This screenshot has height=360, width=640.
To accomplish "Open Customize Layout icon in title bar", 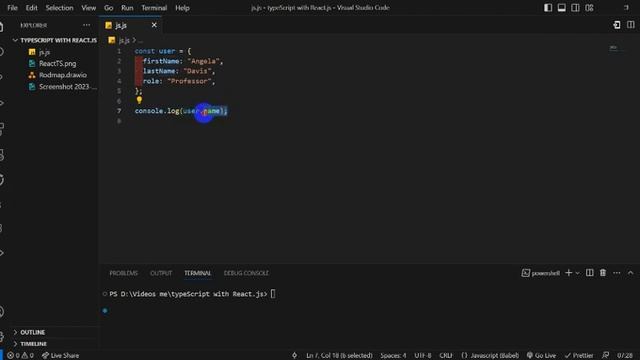I will pos(589,8).
